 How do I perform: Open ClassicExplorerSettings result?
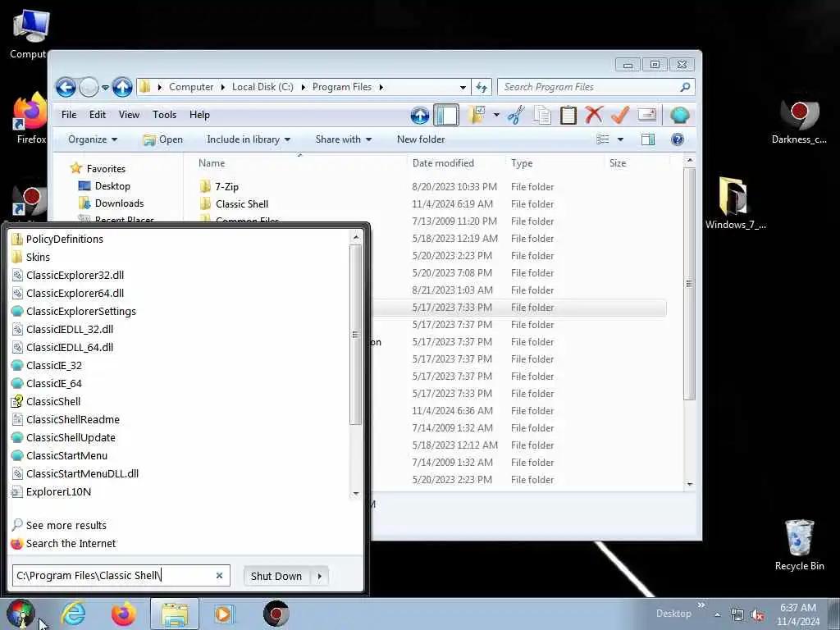[x=81, y=311]
